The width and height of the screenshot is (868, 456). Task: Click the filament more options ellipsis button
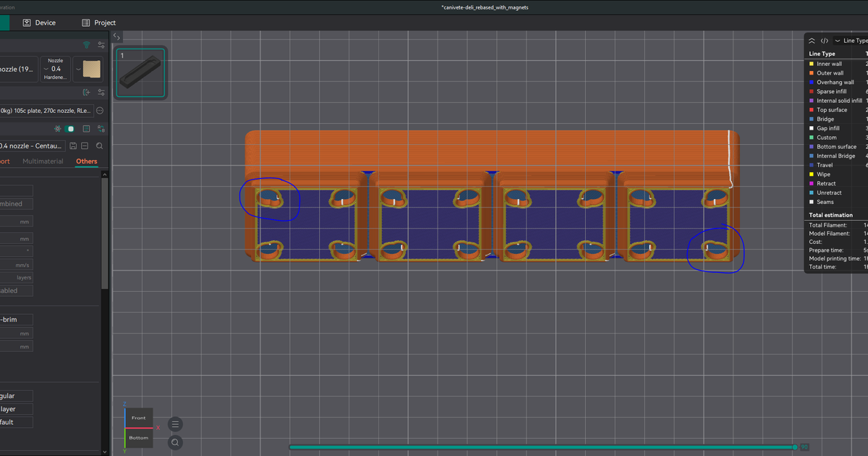100,111
